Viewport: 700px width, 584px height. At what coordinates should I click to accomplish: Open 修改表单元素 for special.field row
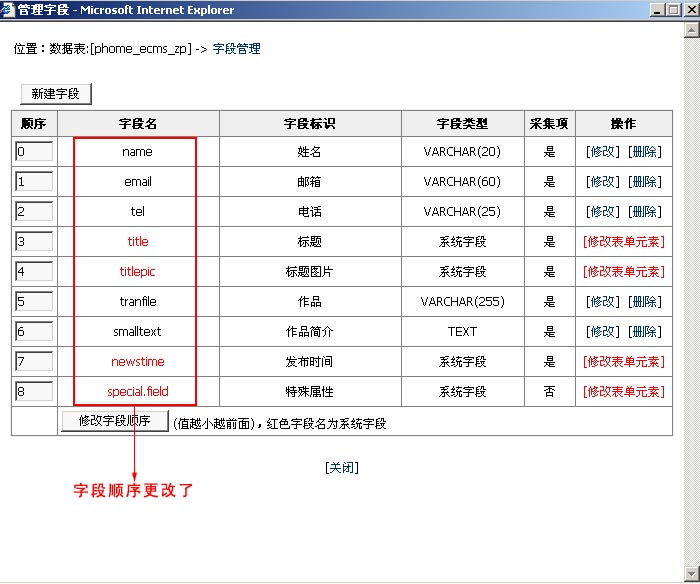[623, 392]
